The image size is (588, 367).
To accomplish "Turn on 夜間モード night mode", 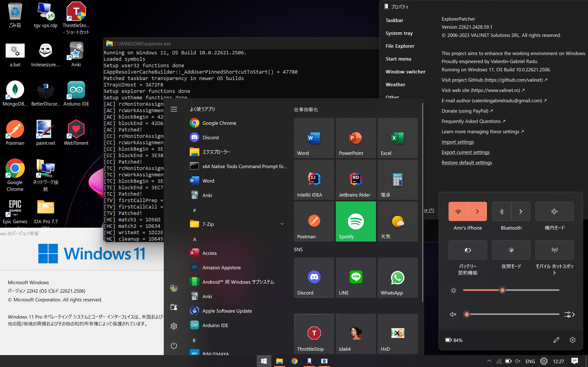I will click(x=511, y=250).
